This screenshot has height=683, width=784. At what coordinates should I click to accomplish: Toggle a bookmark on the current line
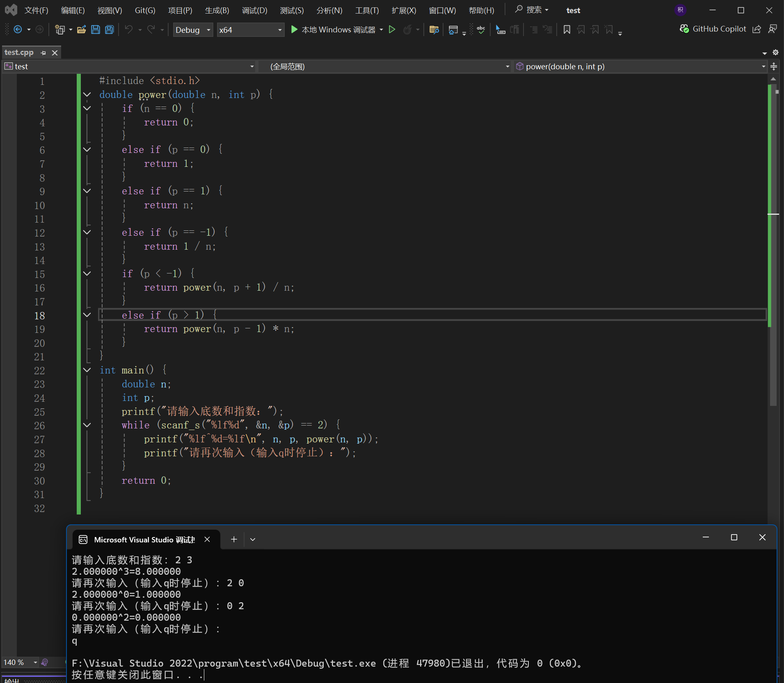[x=567, y=30]
